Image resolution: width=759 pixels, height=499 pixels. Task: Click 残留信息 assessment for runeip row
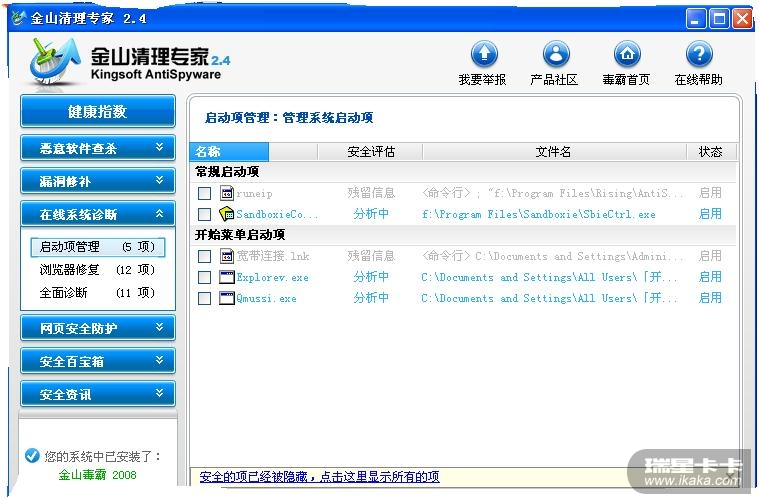point(371,193)
